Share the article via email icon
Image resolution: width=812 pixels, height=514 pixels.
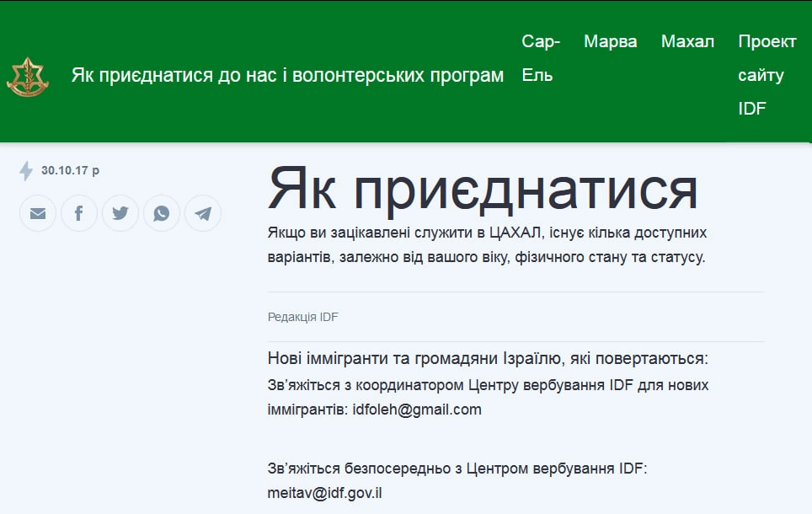coord(38,213)
